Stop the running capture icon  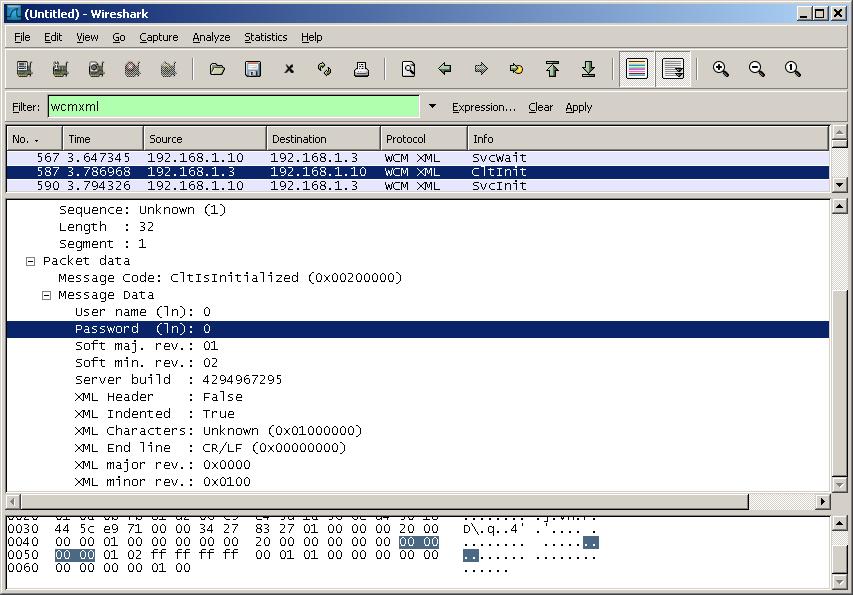[132, 69]
